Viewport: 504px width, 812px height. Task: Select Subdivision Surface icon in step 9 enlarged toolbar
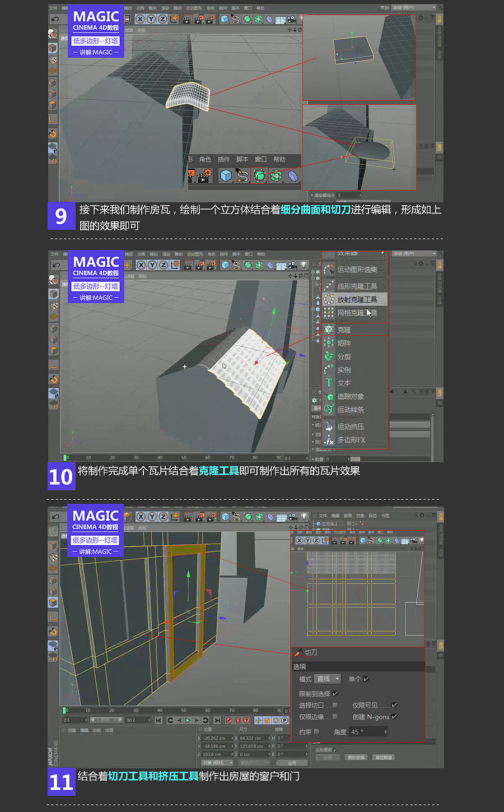click(259, 176)
